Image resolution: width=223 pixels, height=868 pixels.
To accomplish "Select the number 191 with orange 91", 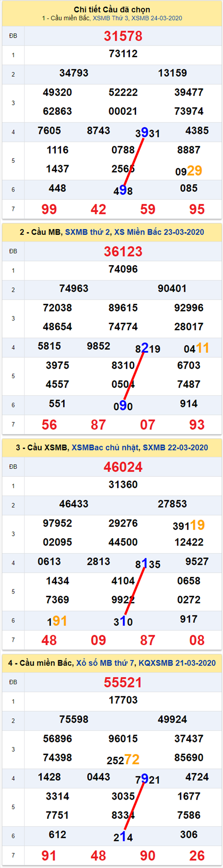I will click(x=57, y=621).
